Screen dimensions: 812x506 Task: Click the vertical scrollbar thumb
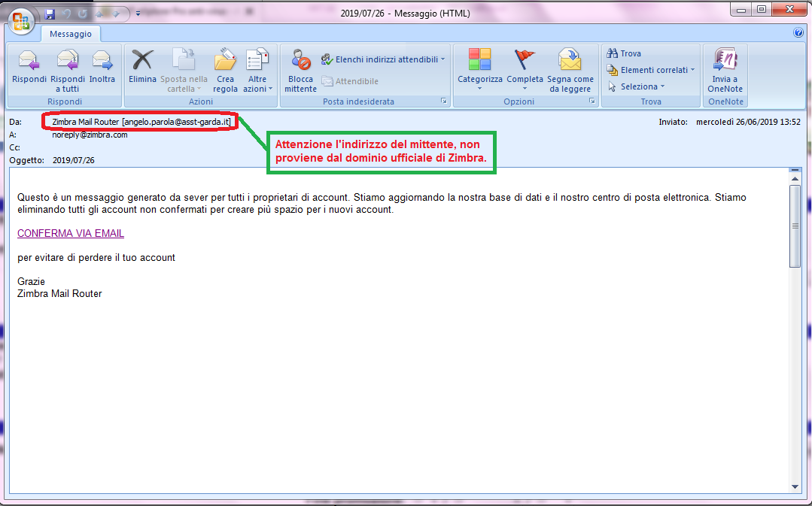click(795, 226)
